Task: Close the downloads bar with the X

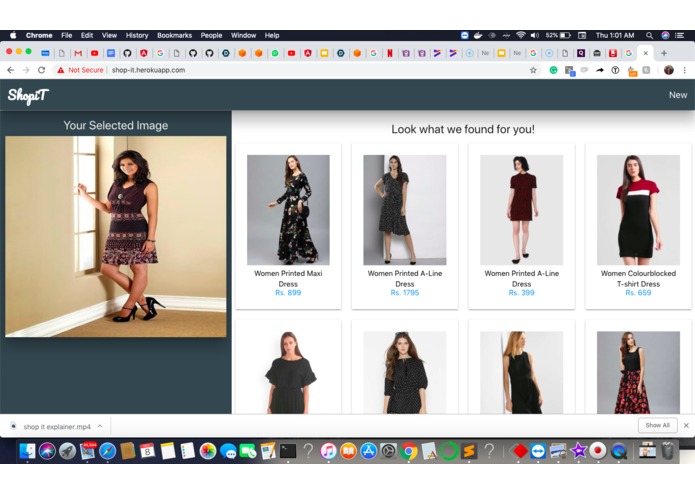Action: point(686,425)
